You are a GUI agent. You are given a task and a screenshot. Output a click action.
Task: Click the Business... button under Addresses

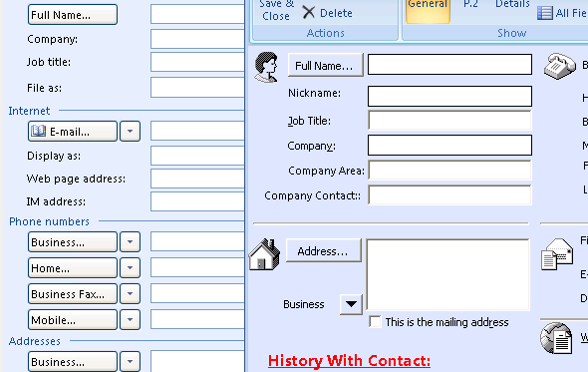pyautogui.click(x=73, y=361)
